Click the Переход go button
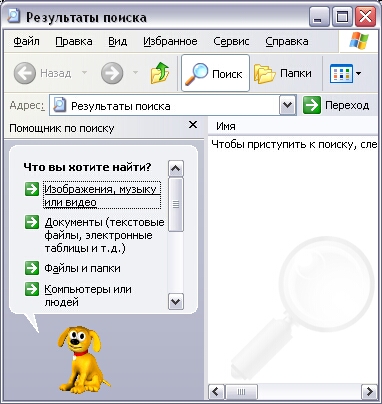The height and width of the screenshot is (404, 382). (x=336, y=106)
